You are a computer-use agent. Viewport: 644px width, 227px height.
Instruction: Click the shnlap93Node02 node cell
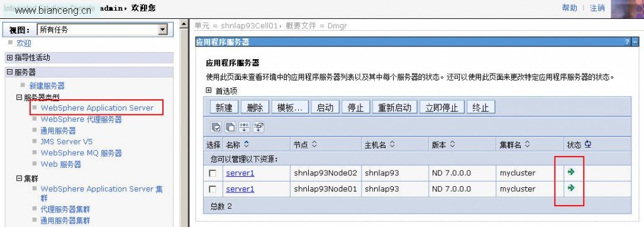pos(325,173)
